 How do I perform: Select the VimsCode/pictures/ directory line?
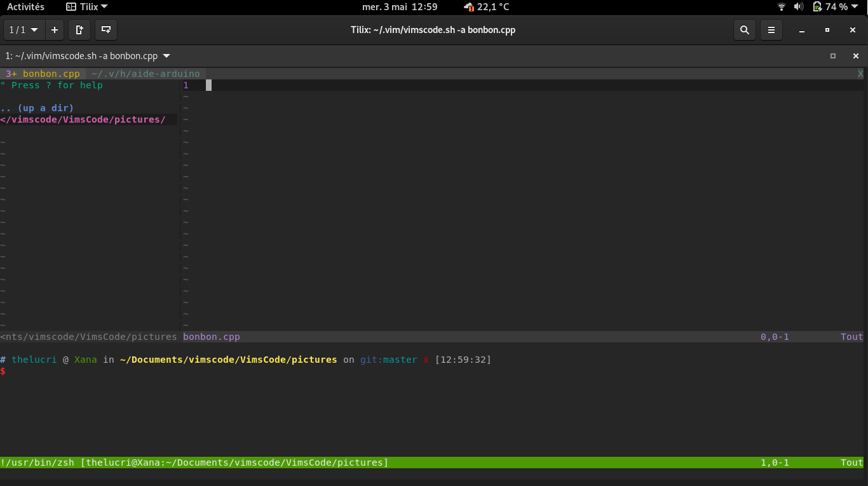[83, 119]
